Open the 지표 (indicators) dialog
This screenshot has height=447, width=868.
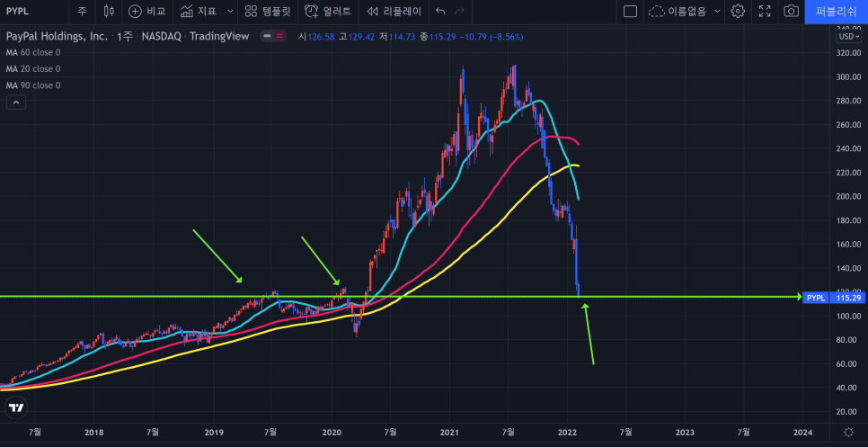tap(199, 11)
